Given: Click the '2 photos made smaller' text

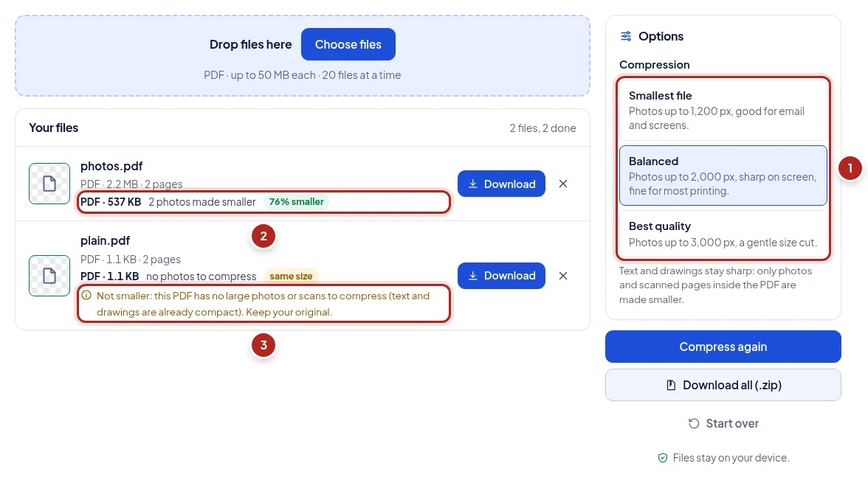Looking at the screenshot, I should click(202, 202).
